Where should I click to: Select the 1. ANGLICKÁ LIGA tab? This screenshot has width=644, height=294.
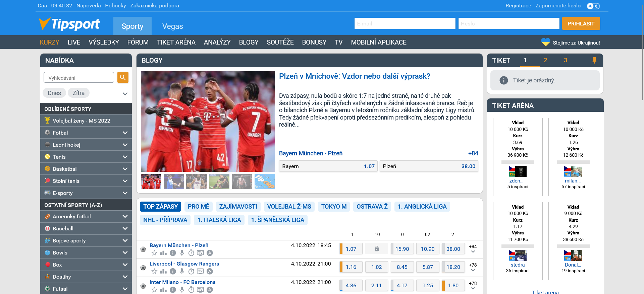(x=422, y=207)
